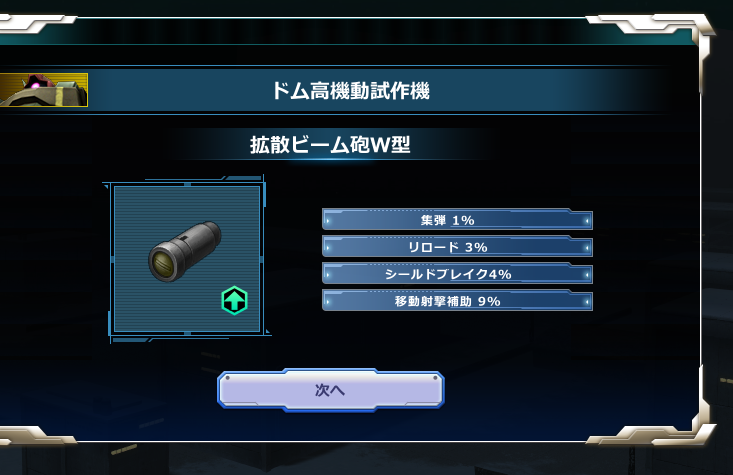Select the beam cannon weapon image

[185, 252]
